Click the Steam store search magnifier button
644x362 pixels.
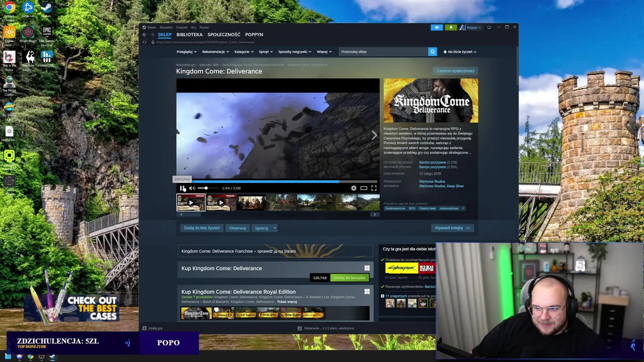pos(432,51)
